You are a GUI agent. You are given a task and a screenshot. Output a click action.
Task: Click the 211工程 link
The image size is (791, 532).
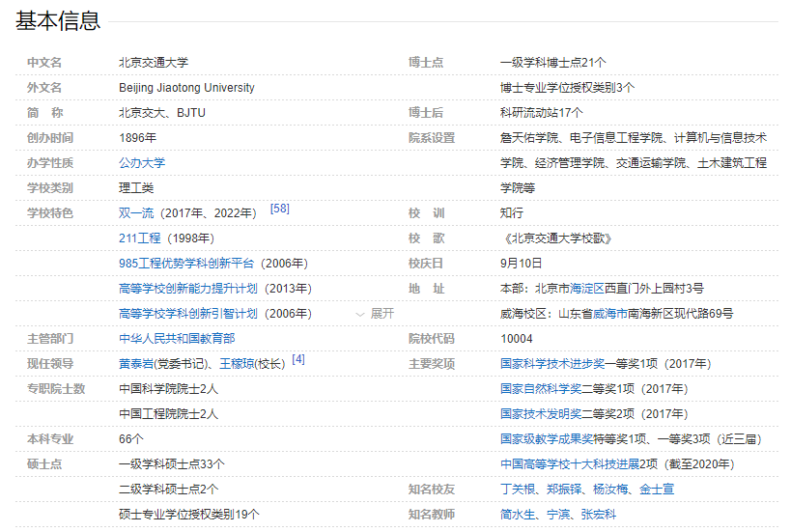pos(139,238)
